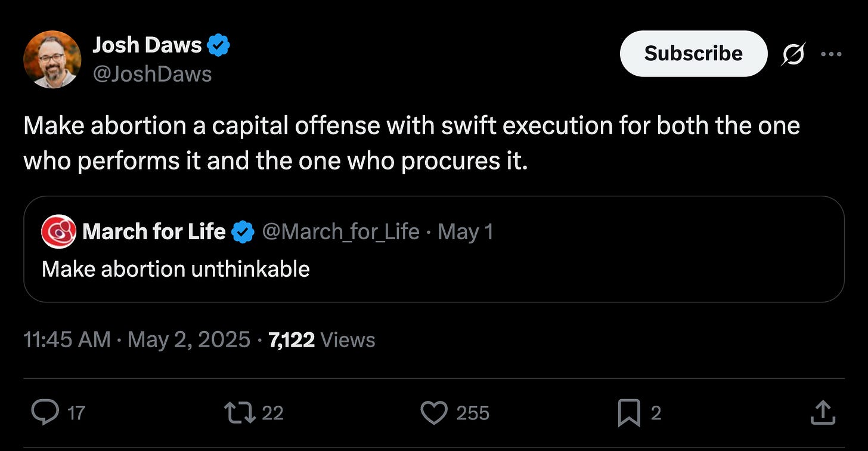Subscribe to Josh Daws
Screen dimensions: 868x451
[x=693, y=53]
